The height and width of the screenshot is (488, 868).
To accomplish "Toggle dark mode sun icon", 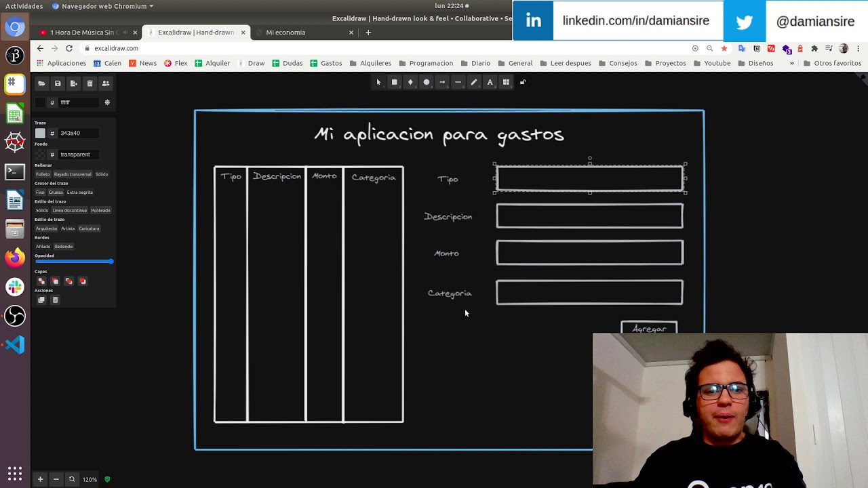I will click(107, 102).
